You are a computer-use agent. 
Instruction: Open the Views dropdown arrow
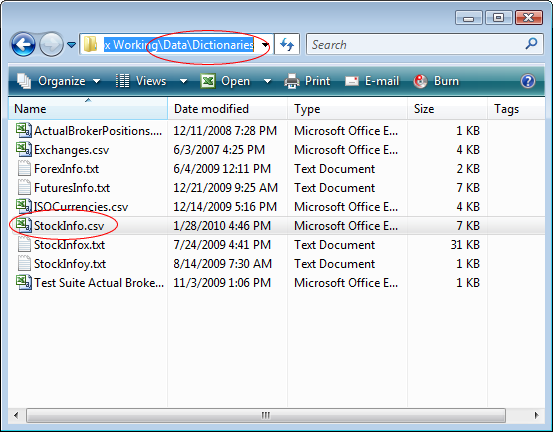(x=183, y=81)
